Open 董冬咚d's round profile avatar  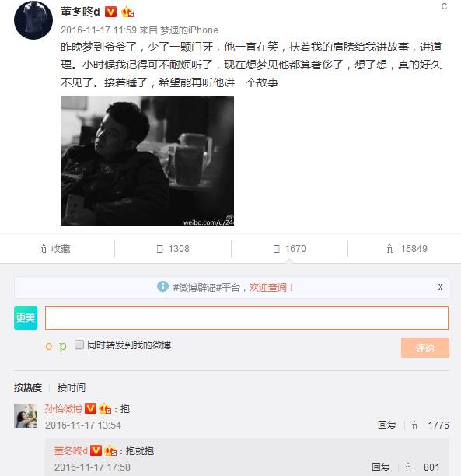pos(33,20)
